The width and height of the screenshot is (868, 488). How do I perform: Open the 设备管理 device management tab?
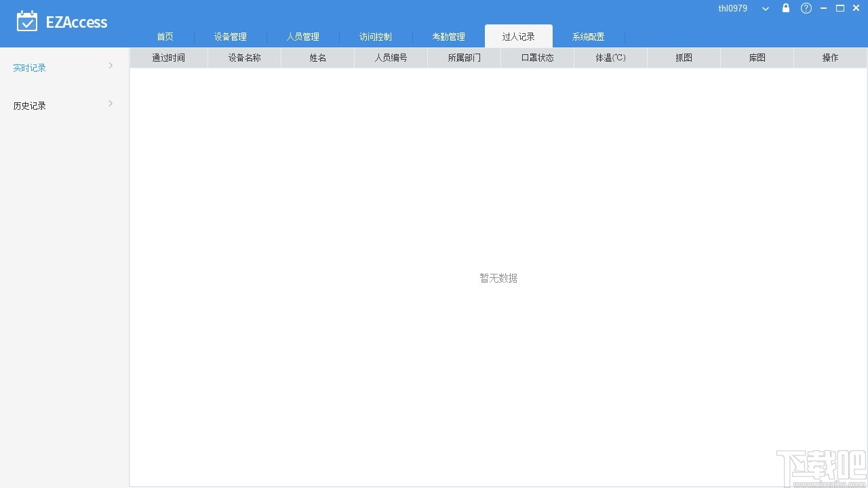coord(231,37)
